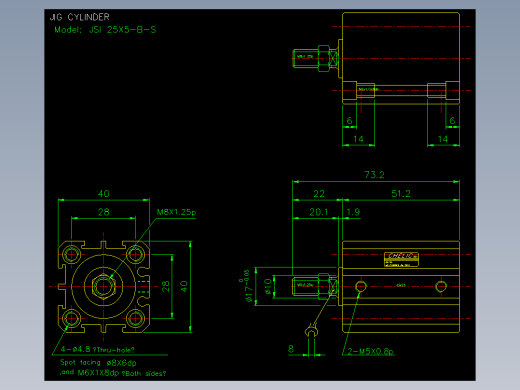Select the ø10 rod diameter dimension

268,286
